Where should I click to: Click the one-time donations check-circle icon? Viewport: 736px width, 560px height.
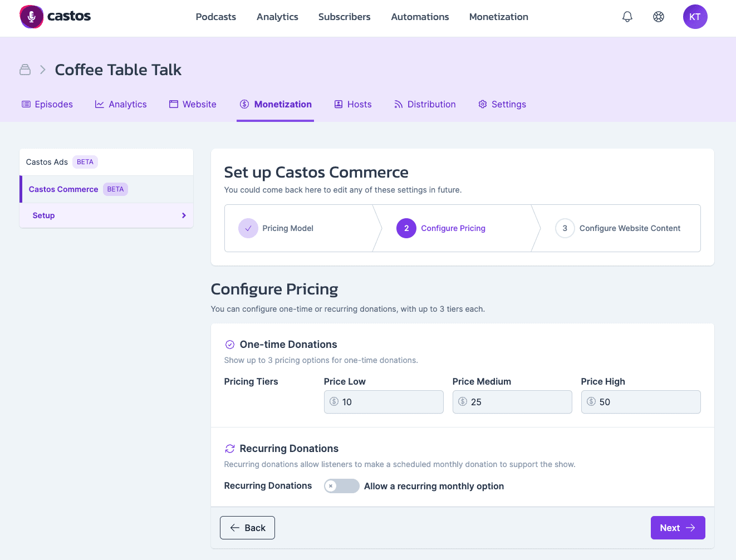(x=229, y=345)
